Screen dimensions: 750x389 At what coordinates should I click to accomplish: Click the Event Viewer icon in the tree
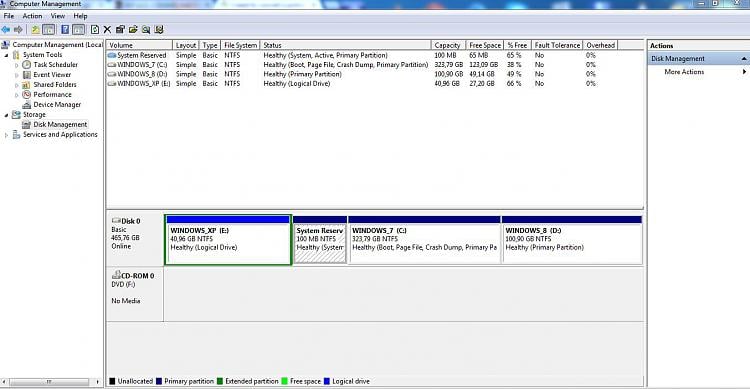coord(27,75)
